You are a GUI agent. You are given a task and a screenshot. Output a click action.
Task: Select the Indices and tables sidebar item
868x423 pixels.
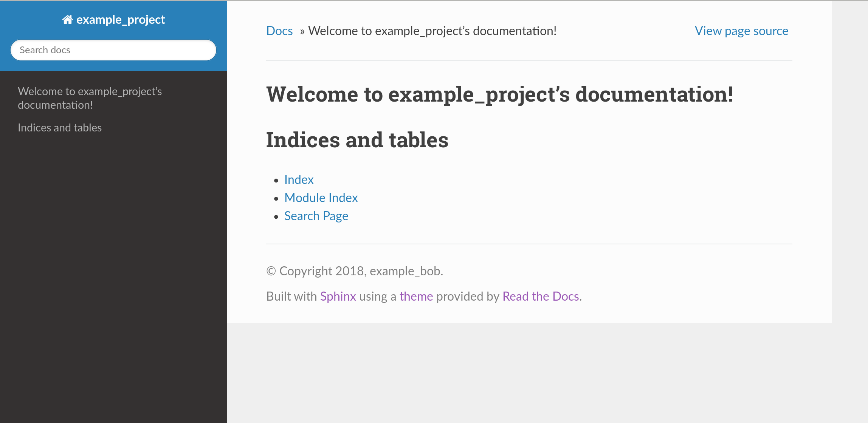pyautogui.click(x=60, y=128)
